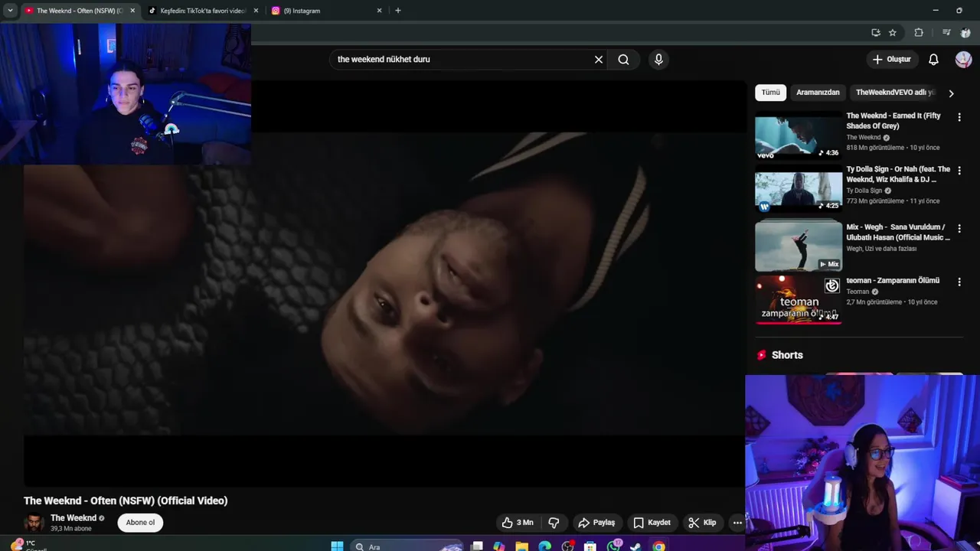Open The Weeknd channel avatar

(x=34, y=523)
